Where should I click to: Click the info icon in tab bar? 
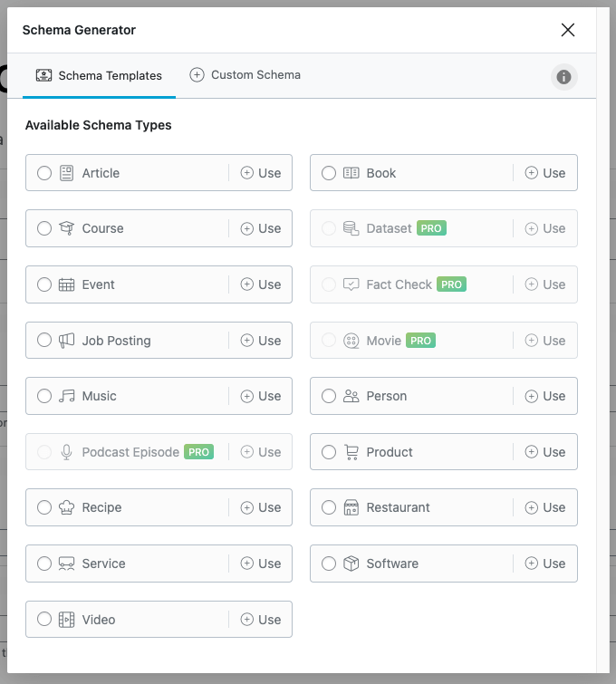click(563, 77)
